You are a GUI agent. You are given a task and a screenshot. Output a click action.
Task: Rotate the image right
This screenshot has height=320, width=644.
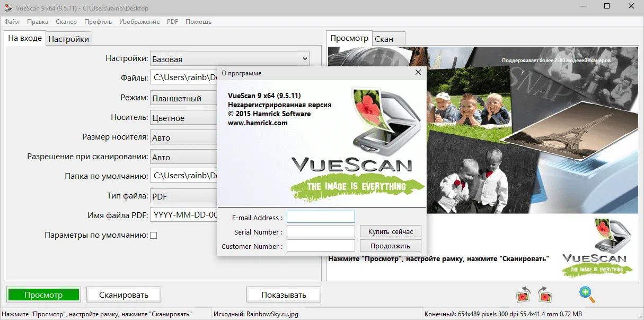[x=545, y=294]
